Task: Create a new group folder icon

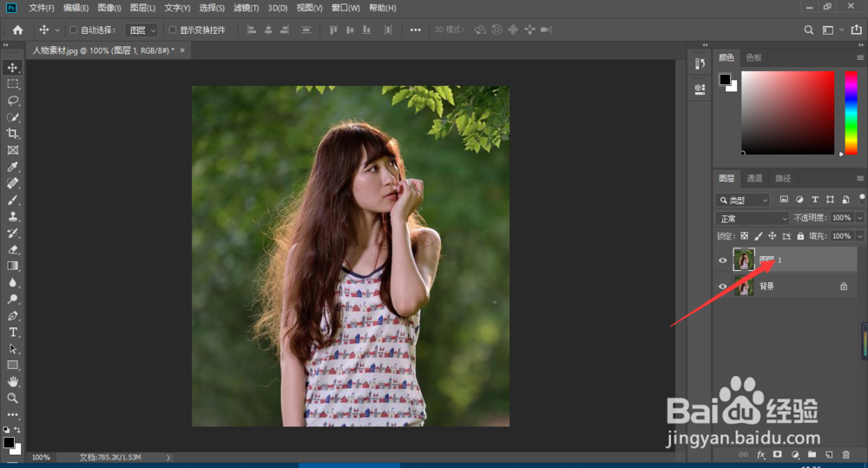Action: 812,455
